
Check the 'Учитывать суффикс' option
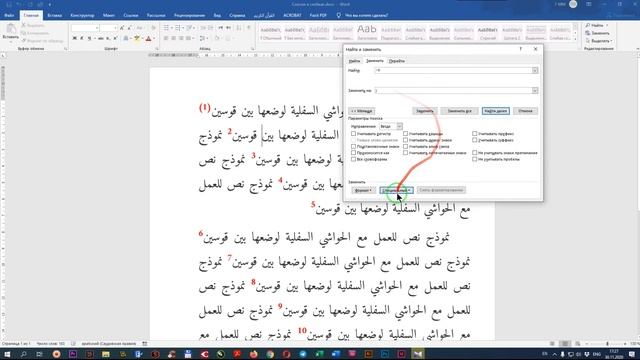click(474, 140)
